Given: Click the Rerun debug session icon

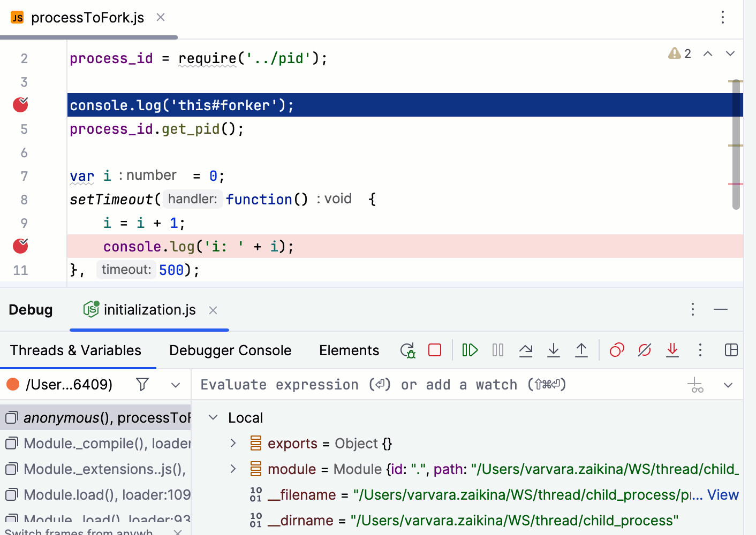Looking at the screenshot, I should [x=407, y=350].
